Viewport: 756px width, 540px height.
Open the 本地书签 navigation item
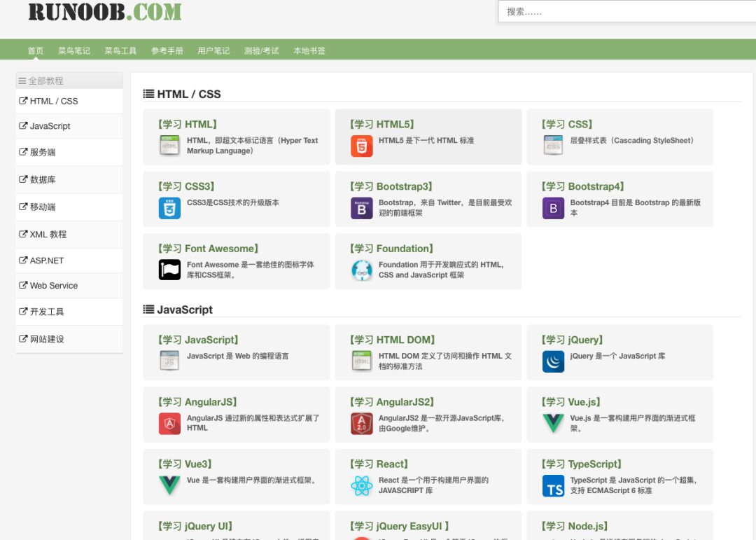(309, 50)
